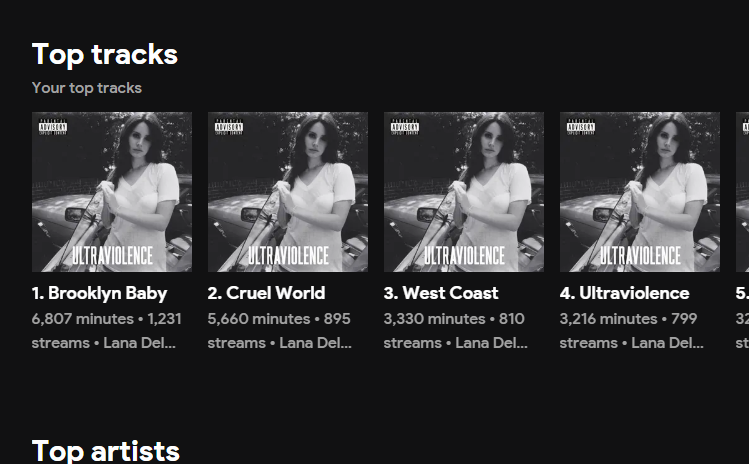This screenshot has width=749, height=464.
Task: Click the Parental Advisory label on West Coast cover
Action: click(x=405, y=127)
